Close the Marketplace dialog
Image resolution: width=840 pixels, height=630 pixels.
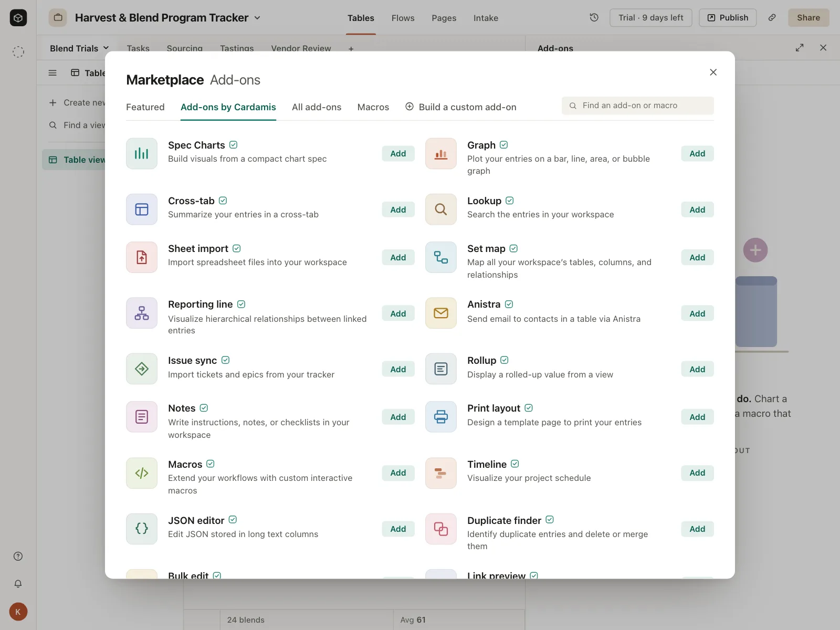[713, 72]
